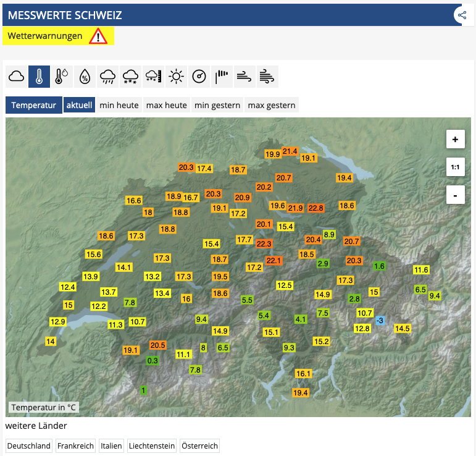This screenshot has width=476, height=456.
Task: Select the snowfall cloud icon
Action: coord(130,77)
